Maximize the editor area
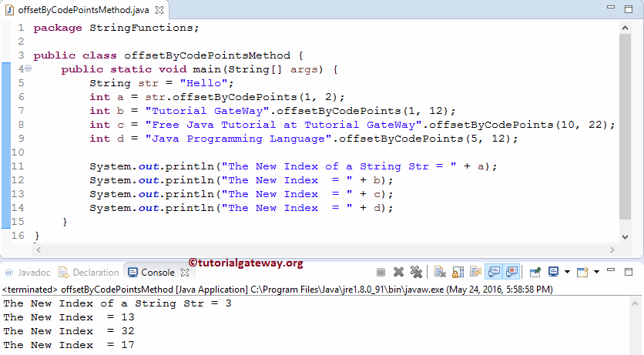This screenshot has height=355, width=644. click(x=629, y=9)
